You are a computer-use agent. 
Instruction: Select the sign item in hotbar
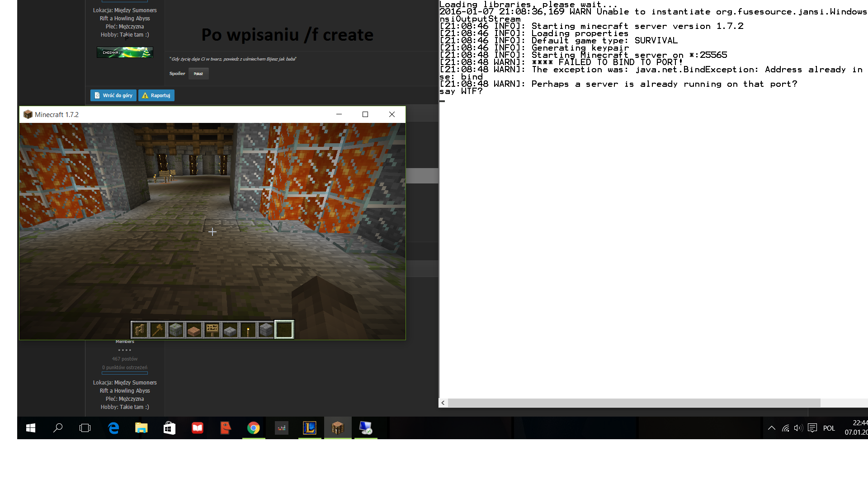pyautogui.click(x=212, y=330)
